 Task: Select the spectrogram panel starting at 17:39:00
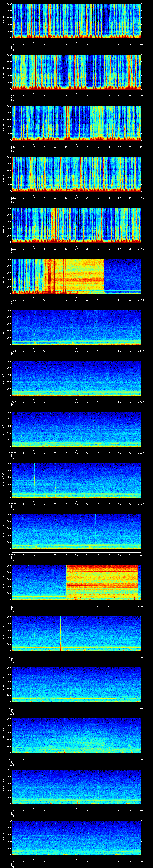coord(77,532)
